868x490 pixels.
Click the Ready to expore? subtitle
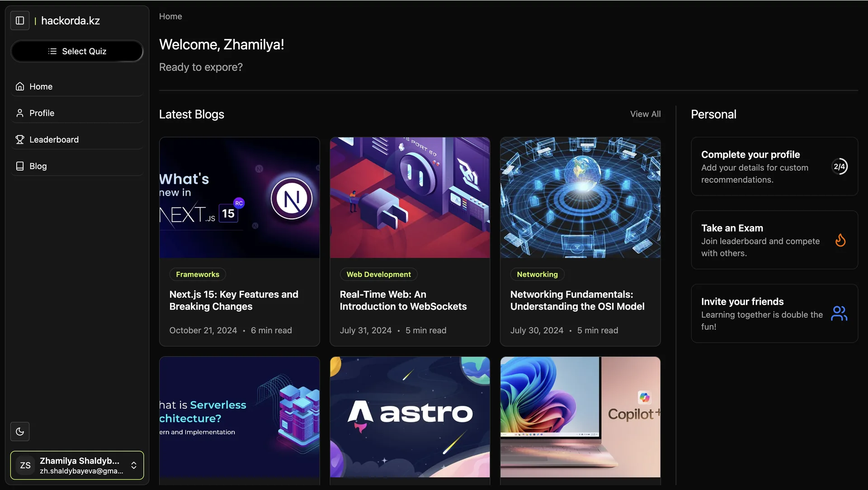(201, 67)
